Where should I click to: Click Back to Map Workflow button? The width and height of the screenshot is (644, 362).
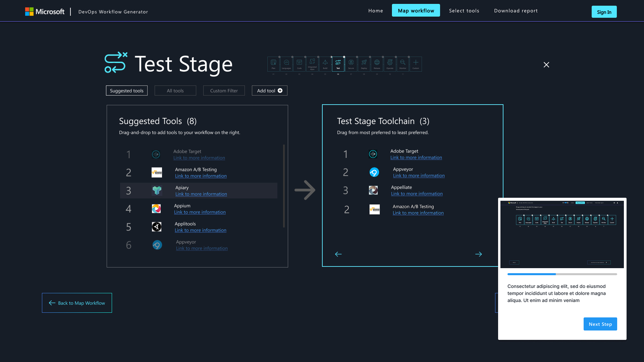click(77, 303)
